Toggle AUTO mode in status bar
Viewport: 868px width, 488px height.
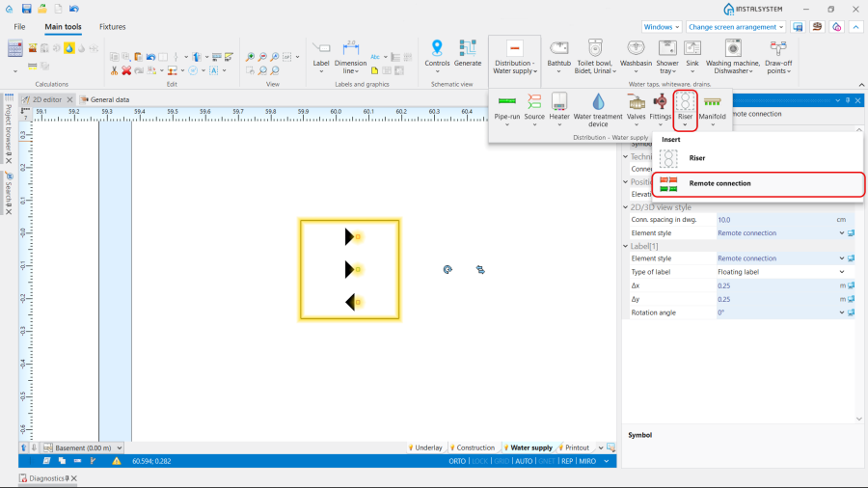(524, 461)
